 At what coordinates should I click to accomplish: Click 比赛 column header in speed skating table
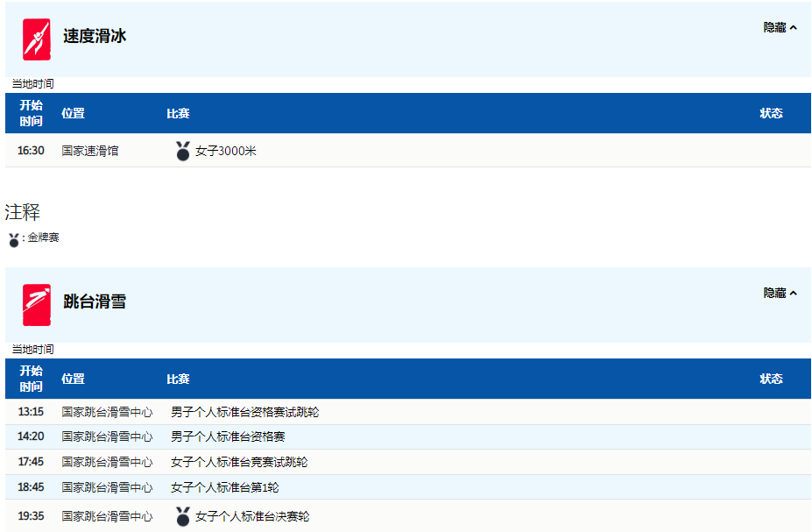coord(178,113)
